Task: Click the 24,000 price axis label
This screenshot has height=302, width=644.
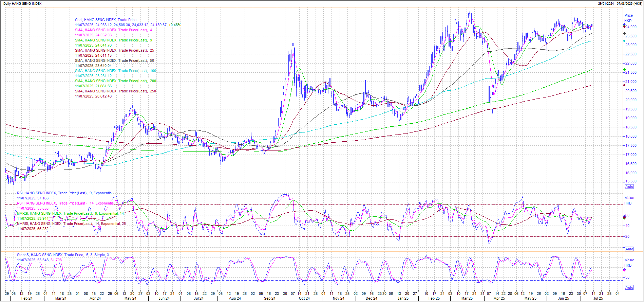Action: click(631, 27)
